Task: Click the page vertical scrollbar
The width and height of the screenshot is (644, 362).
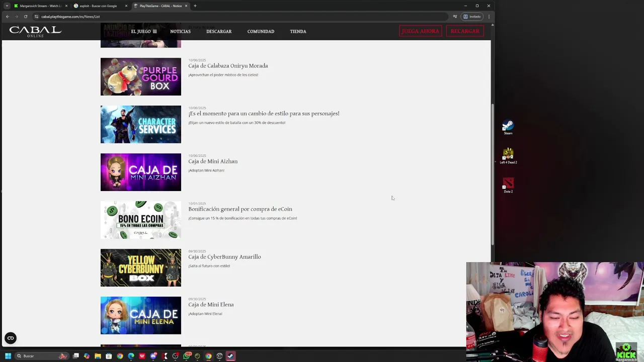Action: coord(493,175)
